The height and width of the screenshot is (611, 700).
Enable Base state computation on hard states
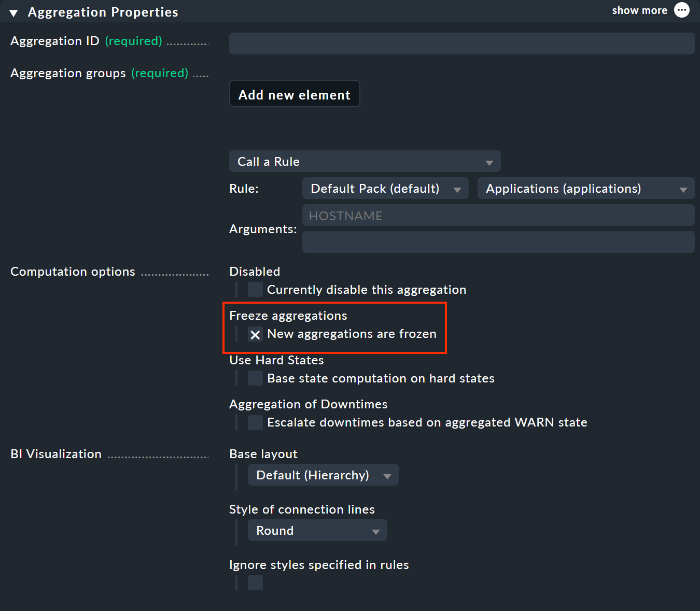click(x=255, y=378)
